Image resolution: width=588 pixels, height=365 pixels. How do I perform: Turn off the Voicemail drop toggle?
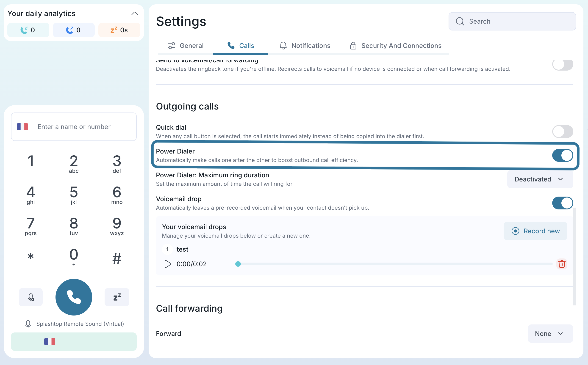point(563,203)
